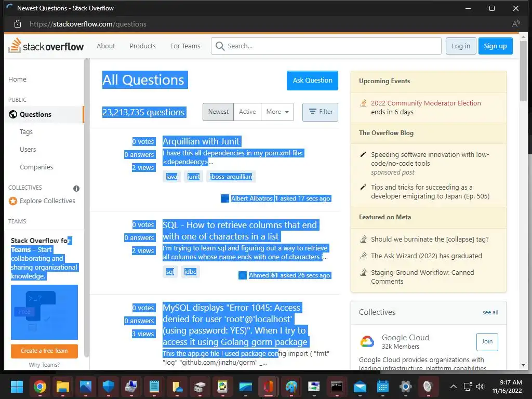Open File Explorer from taskbar
This screenshot has height=399, width=532.
click(x=63, y=387)
